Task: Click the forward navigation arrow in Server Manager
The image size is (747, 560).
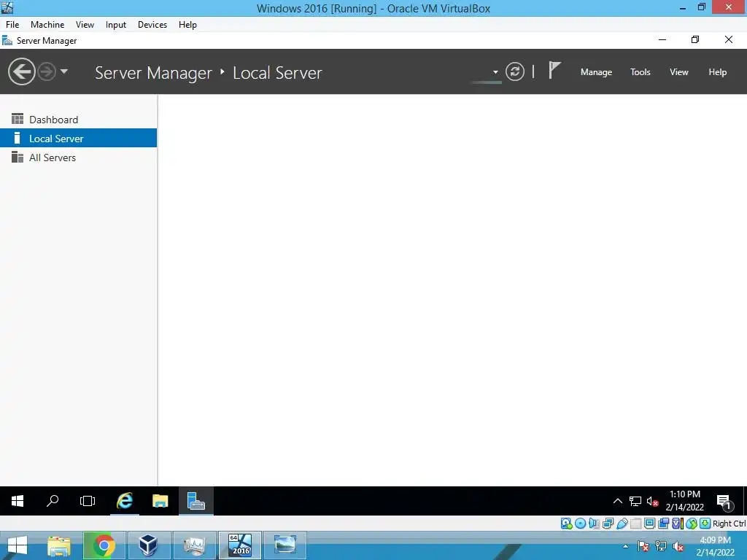Action: [46, 72]
